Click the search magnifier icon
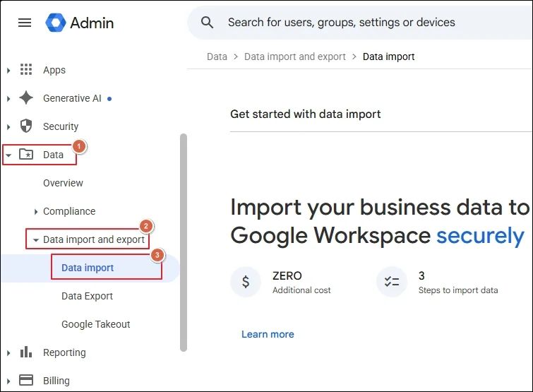 [x=207, y=23]
